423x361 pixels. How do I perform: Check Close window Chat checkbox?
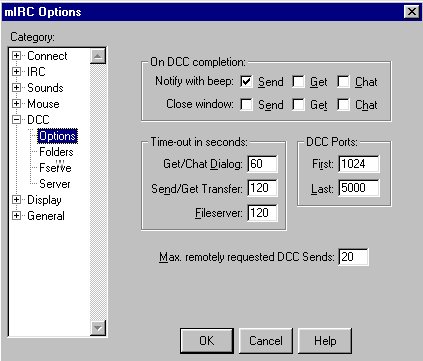click(343, 105)
